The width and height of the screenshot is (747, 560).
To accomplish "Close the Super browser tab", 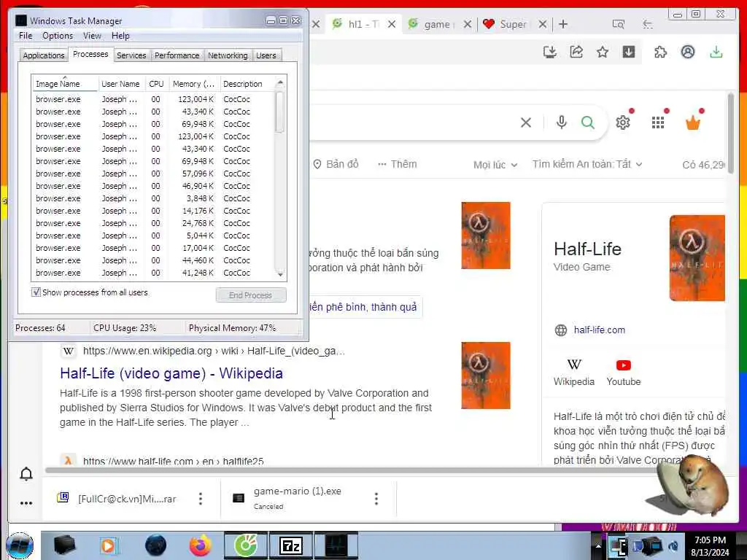I will tap(542, 24).
